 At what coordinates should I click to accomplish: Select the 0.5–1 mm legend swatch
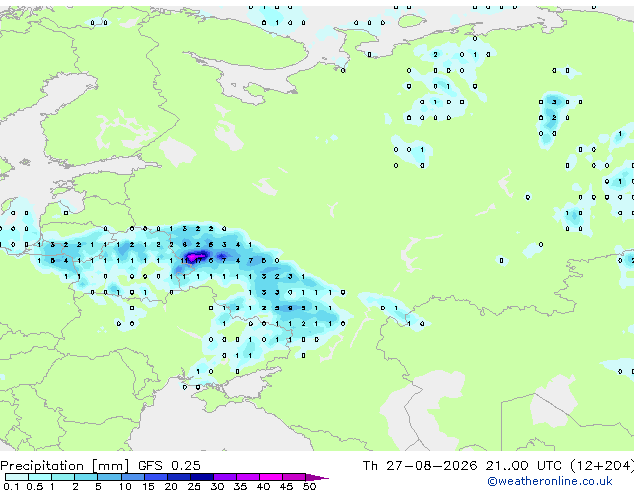[40, 477]
